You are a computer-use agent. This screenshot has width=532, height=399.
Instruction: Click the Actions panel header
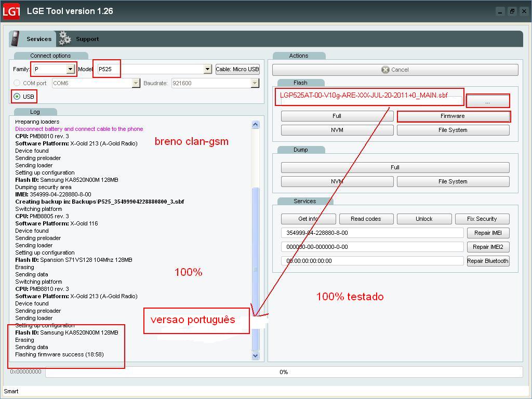pyautogui.click(x=299, y=56)
